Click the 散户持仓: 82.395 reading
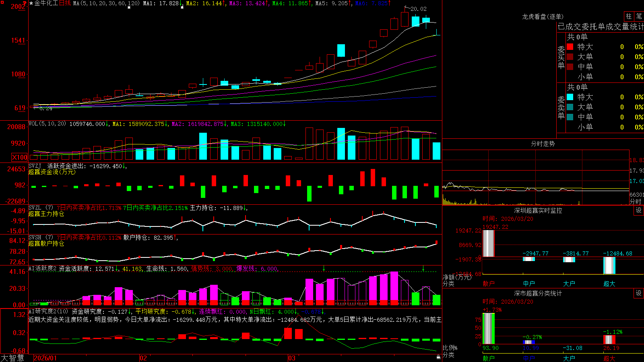This screenshot has height=362, width=644. [x=148, y=238]
